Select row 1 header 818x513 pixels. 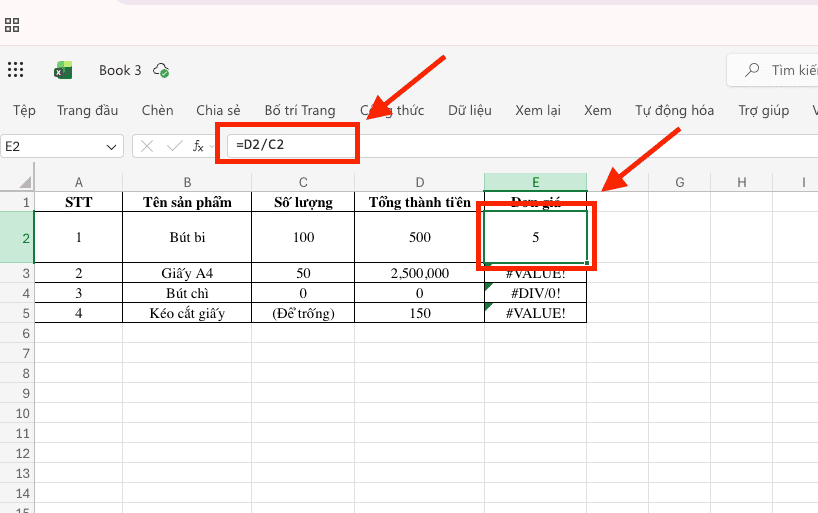[x=17, y=202]
